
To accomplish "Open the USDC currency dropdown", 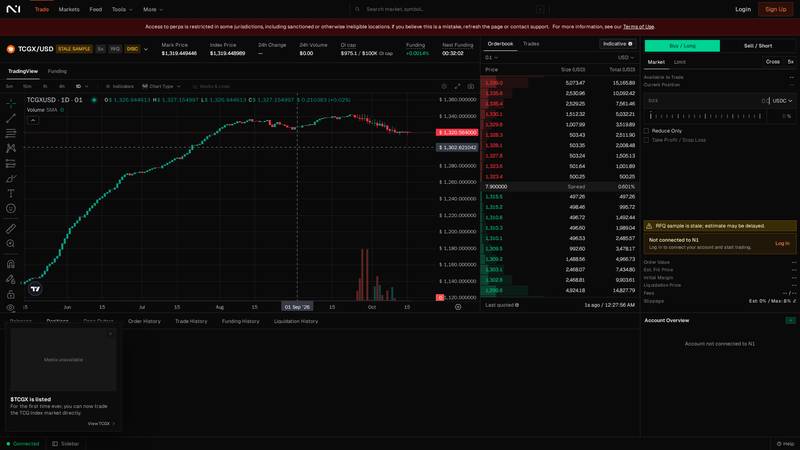I will [x=782, y=101].
